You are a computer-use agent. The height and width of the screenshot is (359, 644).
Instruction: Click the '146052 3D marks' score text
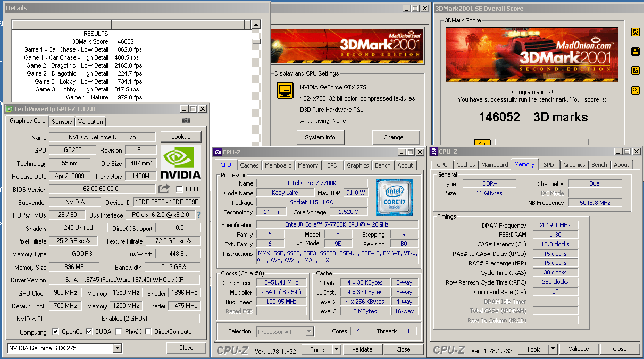tap(533, 117)
